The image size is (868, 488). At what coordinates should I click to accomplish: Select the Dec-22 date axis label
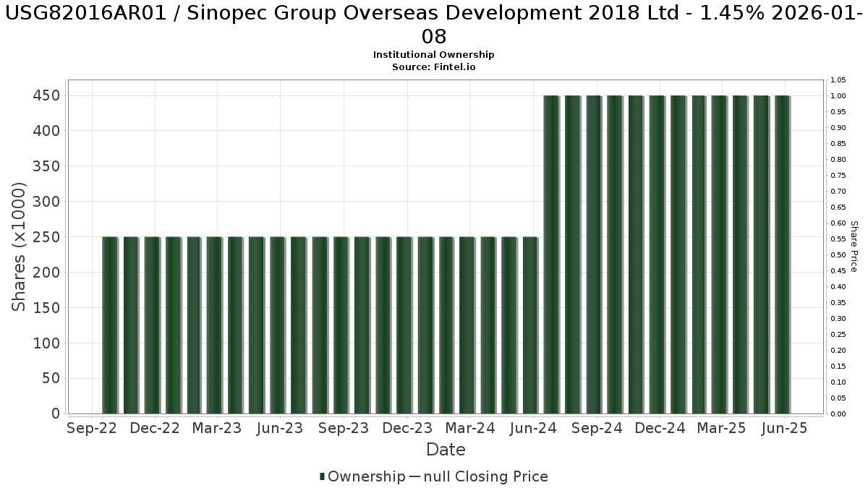point(154,428)
